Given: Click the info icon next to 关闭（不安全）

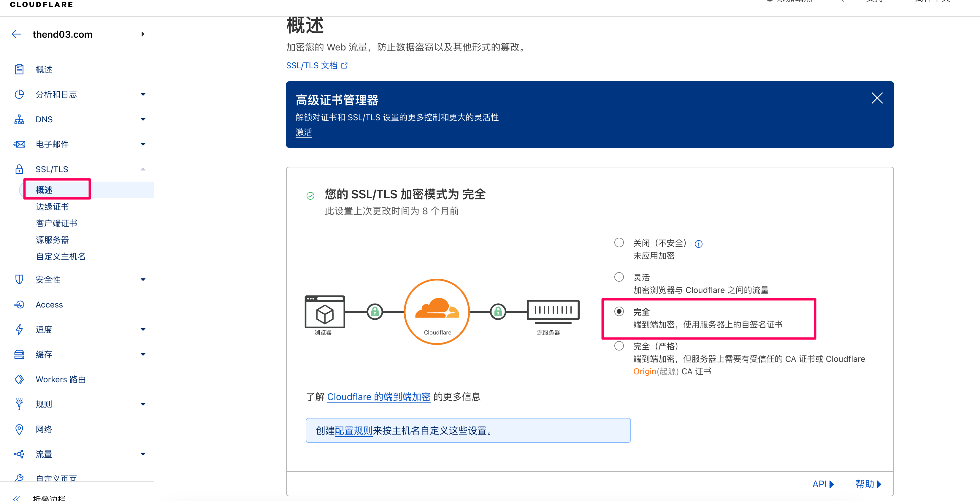Looking at the screenshot, I should (x=698, y=244).
